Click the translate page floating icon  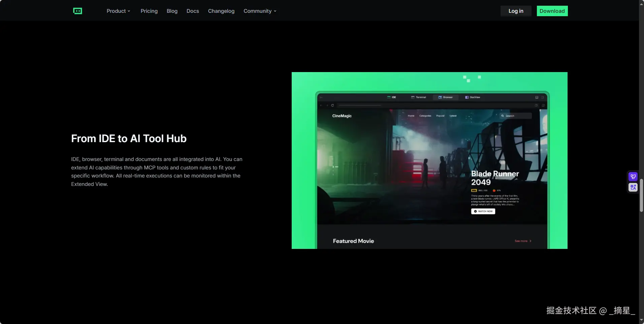633,187
